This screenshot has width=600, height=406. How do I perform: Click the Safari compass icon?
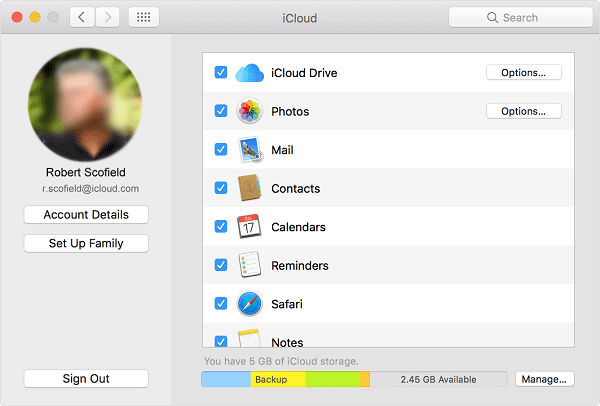click(x=249, y=304)
